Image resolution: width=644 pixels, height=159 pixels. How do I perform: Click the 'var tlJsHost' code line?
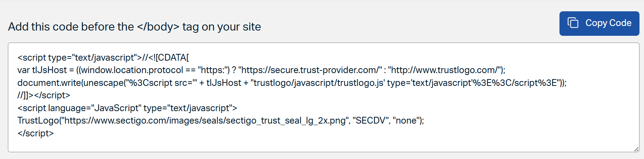pyautogui.click(x=42, y=70)
